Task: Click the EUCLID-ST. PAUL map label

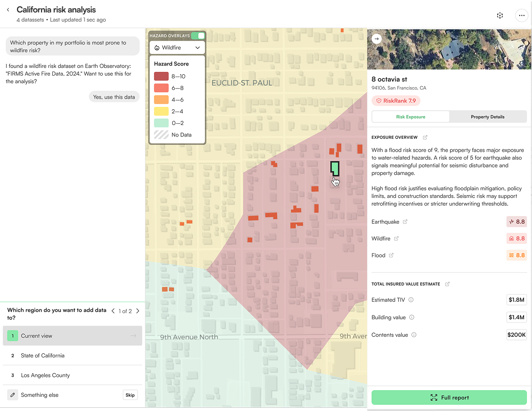Action: click(242, 83)
